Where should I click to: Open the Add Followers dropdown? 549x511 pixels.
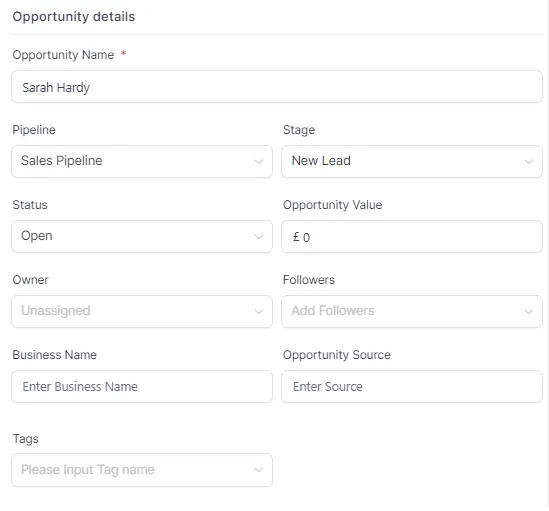click(x=412, y=311)
